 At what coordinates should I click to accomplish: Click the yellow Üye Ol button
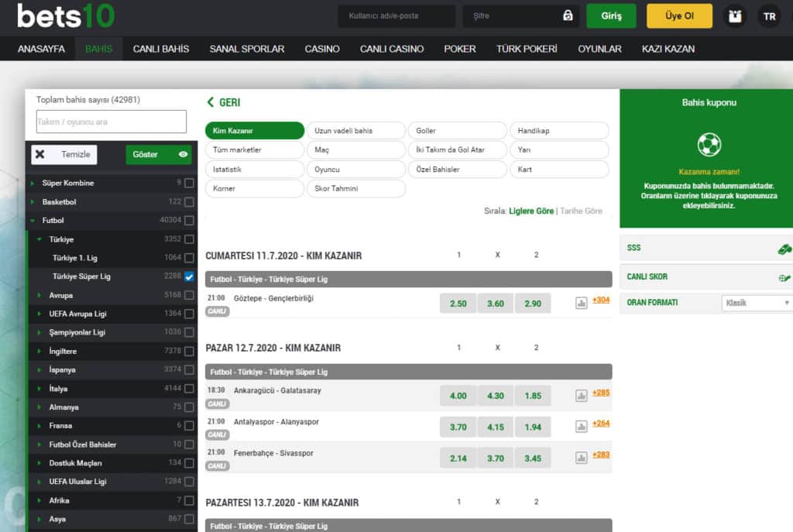point(679,16)
